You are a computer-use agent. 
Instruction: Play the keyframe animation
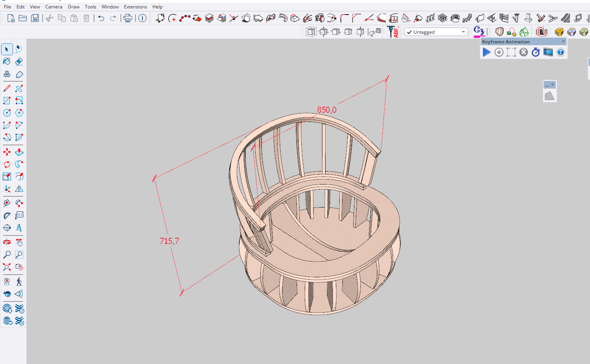(x=486, y=52)
